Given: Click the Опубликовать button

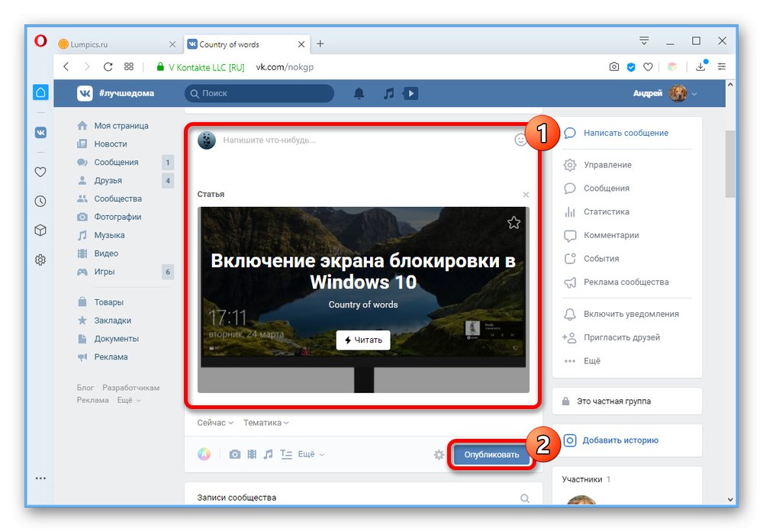Looking at the screenshot, I should point(491,455).
